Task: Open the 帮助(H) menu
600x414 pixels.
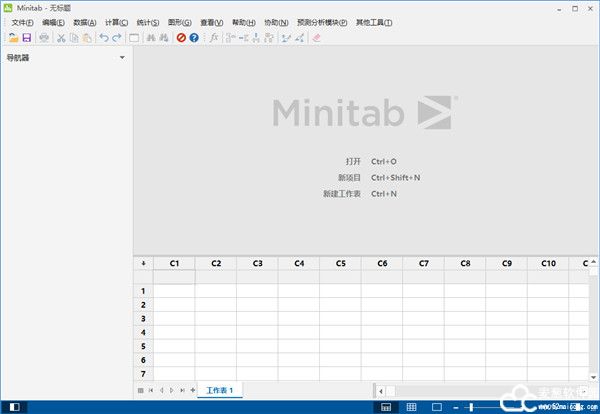Action: (244, 23)
